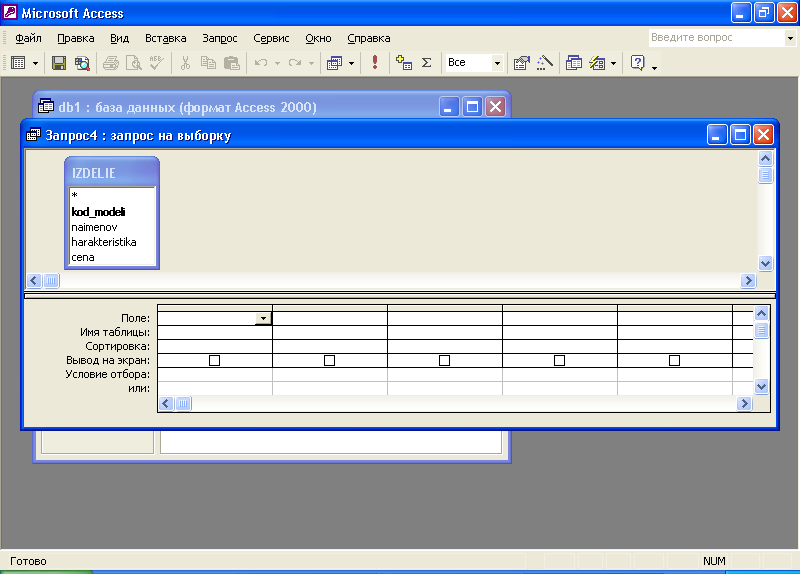Click 'Имя таблицы' cell in first column

coord(215,333)
